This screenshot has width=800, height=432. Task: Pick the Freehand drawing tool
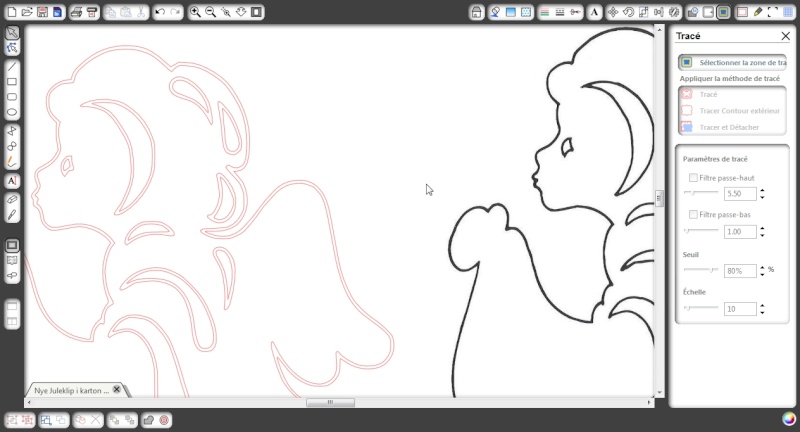(x=12, y=162)
